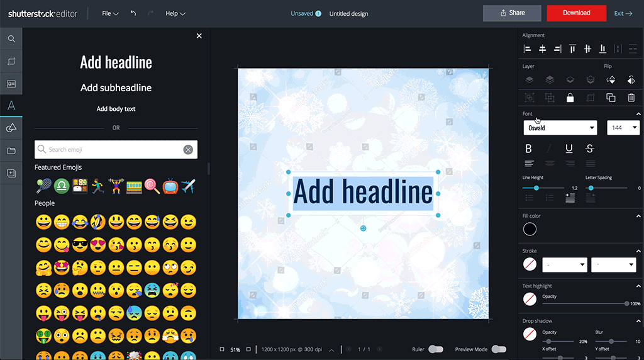This screenshot has height=360, width=644.
Task: Collapse the Fill color section
Action: [x=638, y=216]
